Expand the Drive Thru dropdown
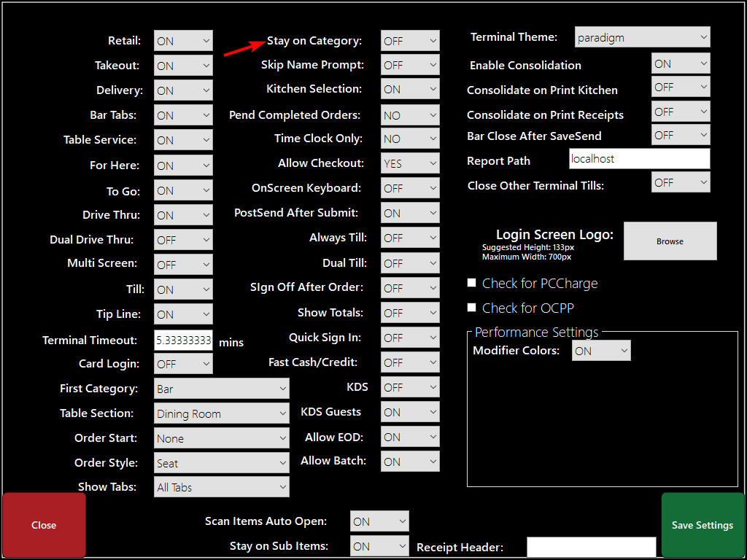 pyautogui.click(x=183, y=215)
